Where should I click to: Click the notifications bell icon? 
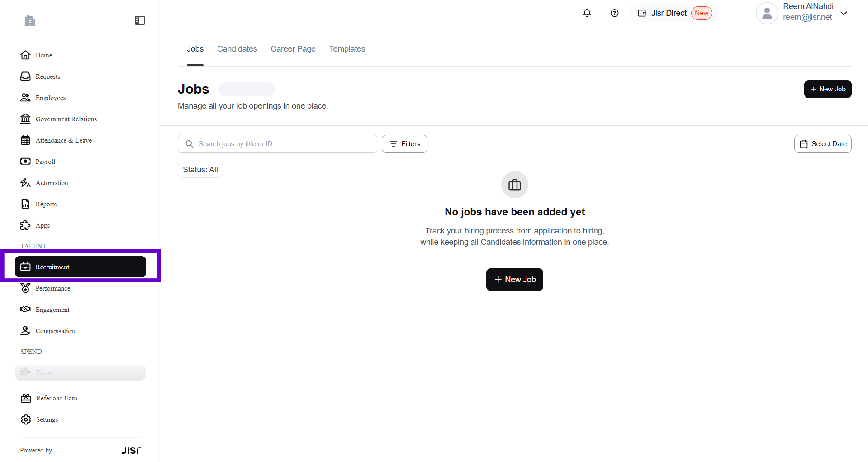point(587,13)
